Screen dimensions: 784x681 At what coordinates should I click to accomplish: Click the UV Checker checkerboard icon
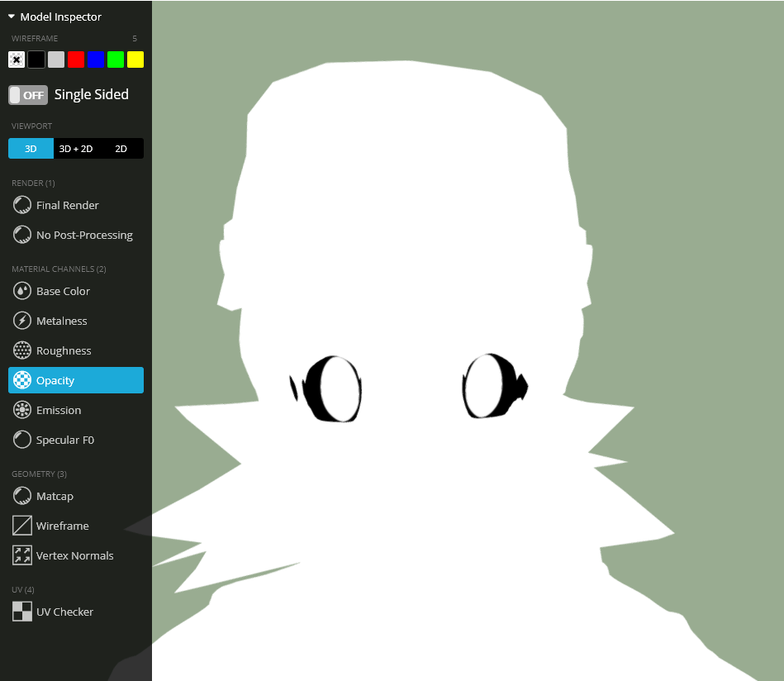click(x=22, y=612)
